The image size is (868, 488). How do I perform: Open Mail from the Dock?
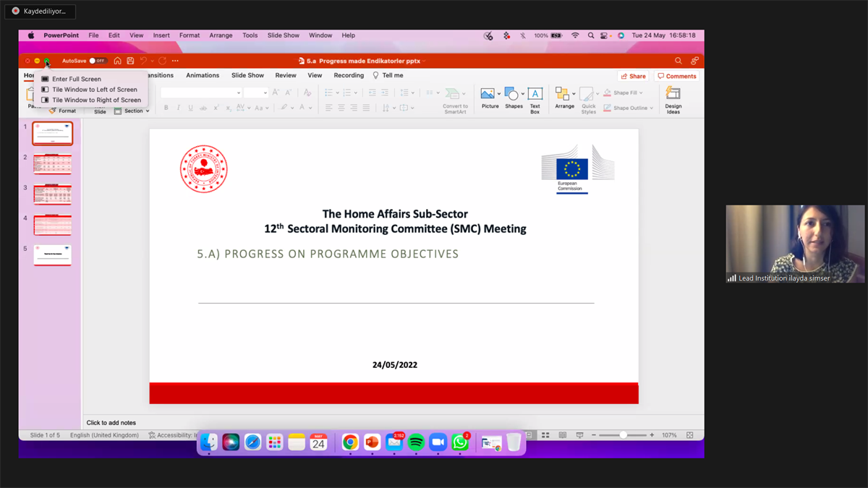(394, 442)
